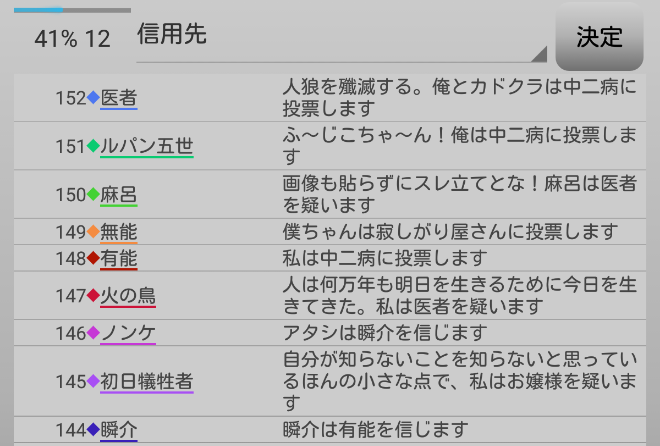
Task: Click the red diamond beside 火の鳥
Action: pos(94,295)
